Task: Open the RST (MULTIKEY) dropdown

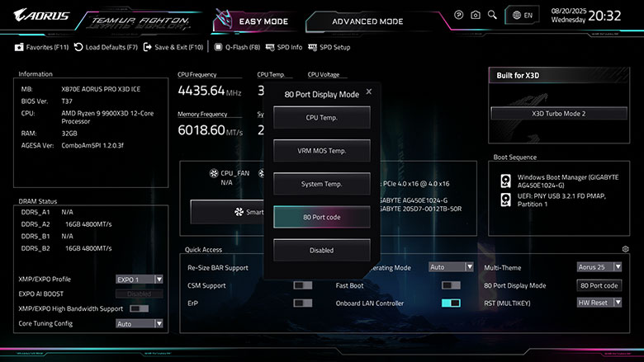Action: coord(599,303)
